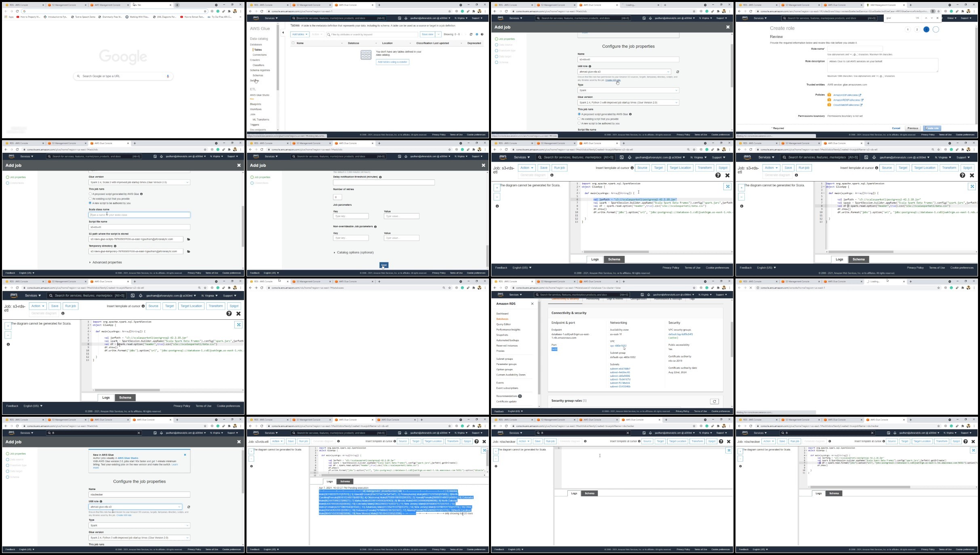Image resolution: width=980 pixels, height=555 pixels.
Task: Open Glue version dropdown showing Scala 2
Action: coord(139,182)
